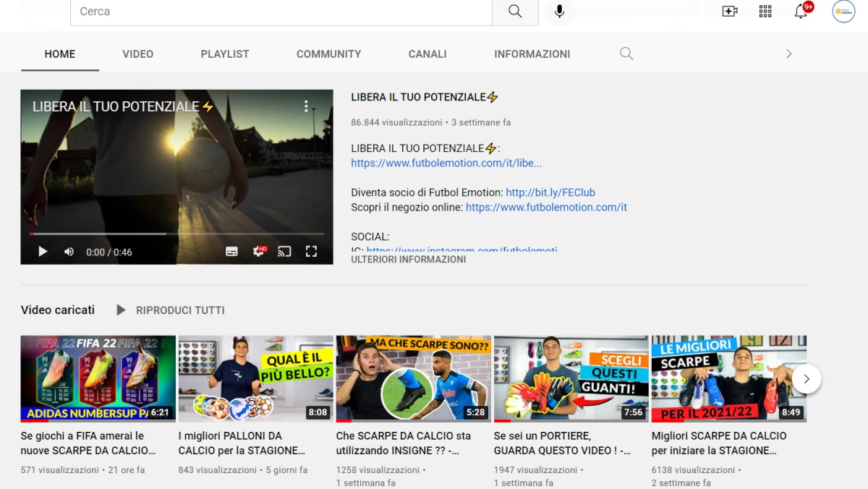The height and width of the screenshot is (489, 868).
Task: Open the SCEGLI QUESTI GUANTI thumbnail
Action: [x=571, y=378]
